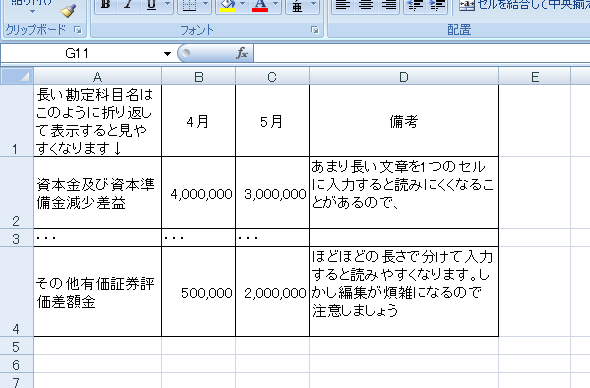Apply red font color

tap(260, 5)
